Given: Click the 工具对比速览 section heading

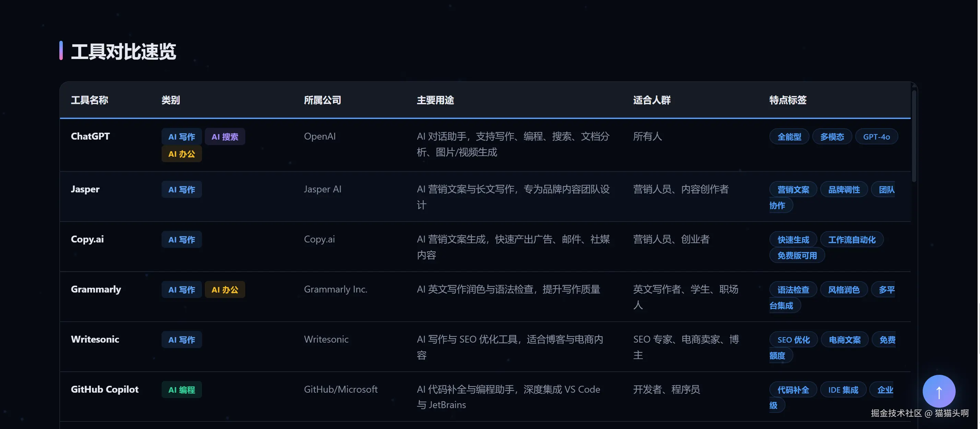Looking at the screenshot, I should coord(123,51).
